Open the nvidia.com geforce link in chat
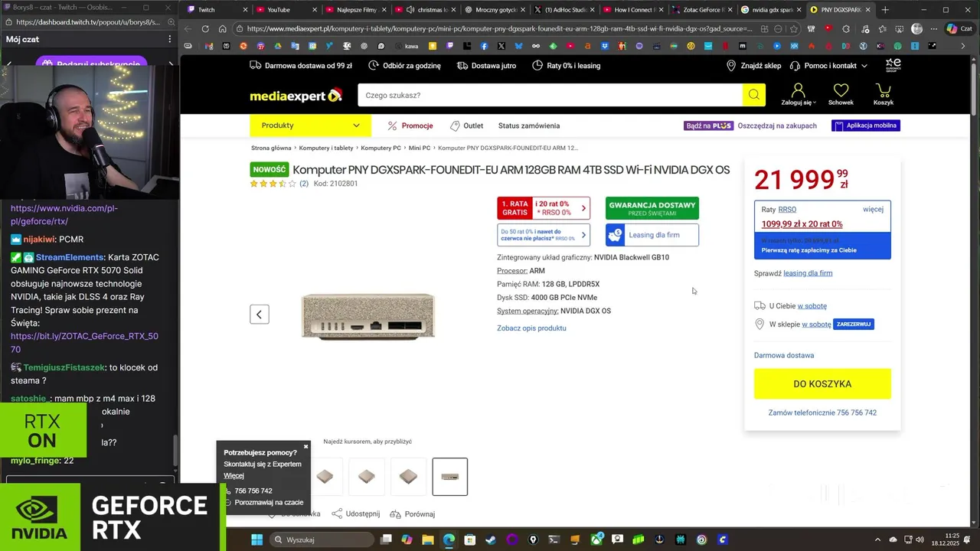 click(64, 214)
